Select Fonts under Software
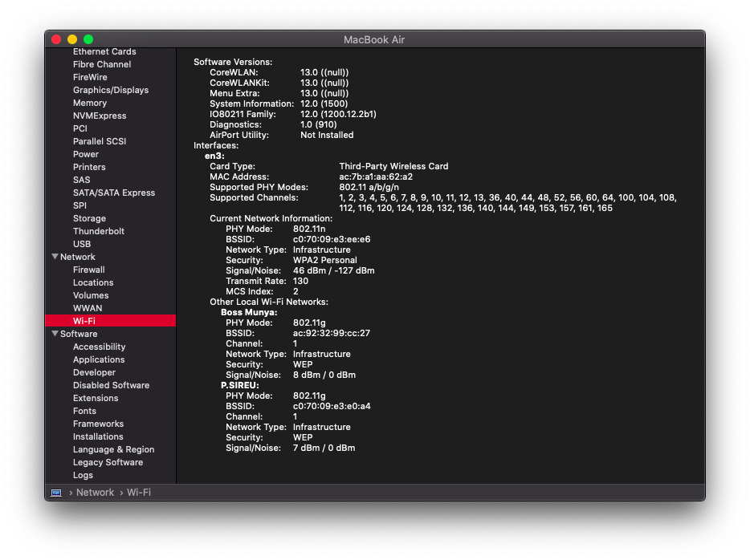 click(x=84, y=412)
